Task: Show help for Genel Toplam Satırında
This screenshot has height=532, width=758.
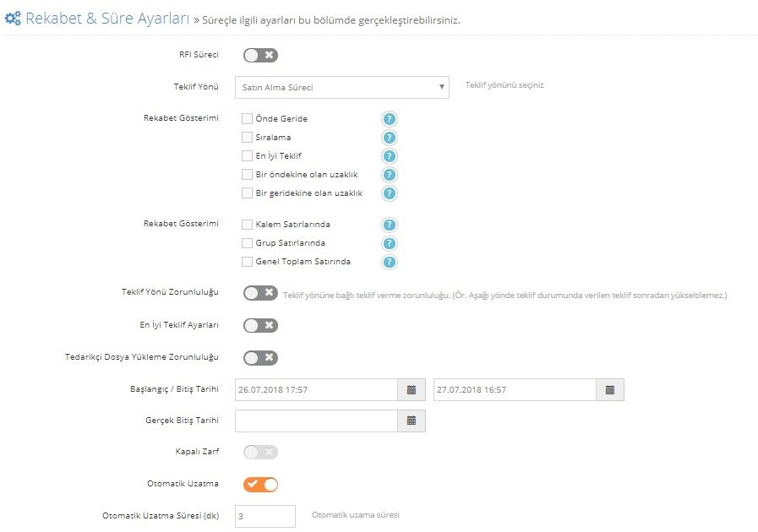Action: point(390,262)
